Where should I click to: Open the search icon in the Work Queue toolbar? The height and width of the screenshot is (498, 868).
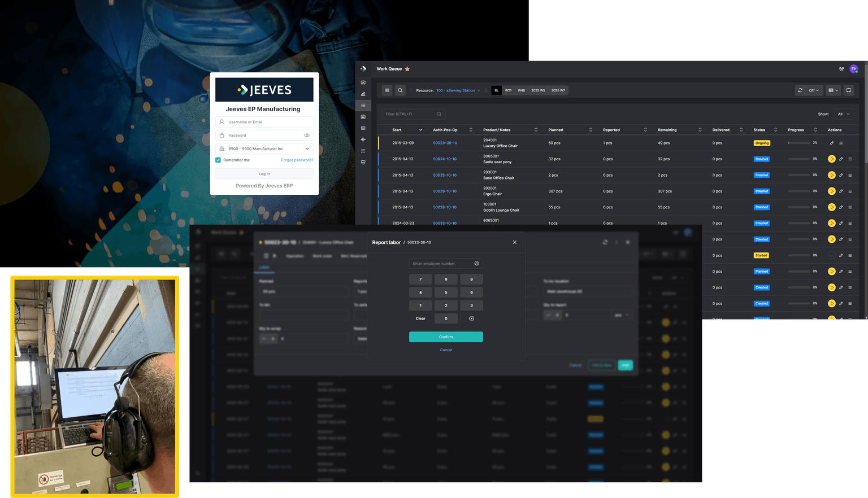tap(400, 90)
